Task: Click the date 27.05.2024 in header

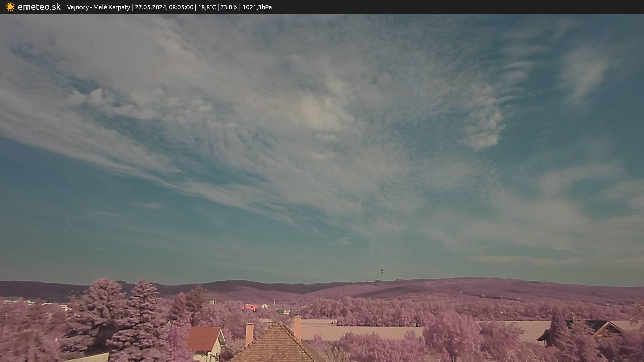Action: tap(150, 7)
